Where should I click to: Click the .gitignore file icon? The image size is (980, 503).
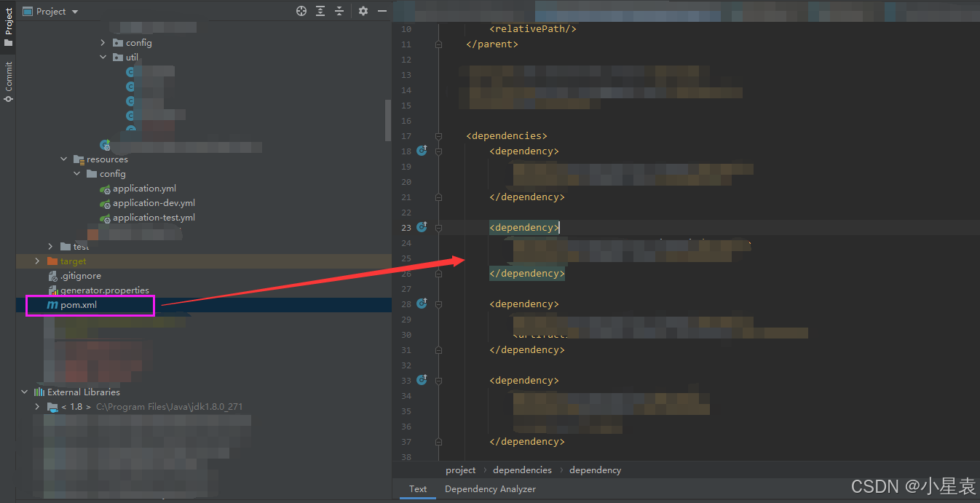point(52,276)
